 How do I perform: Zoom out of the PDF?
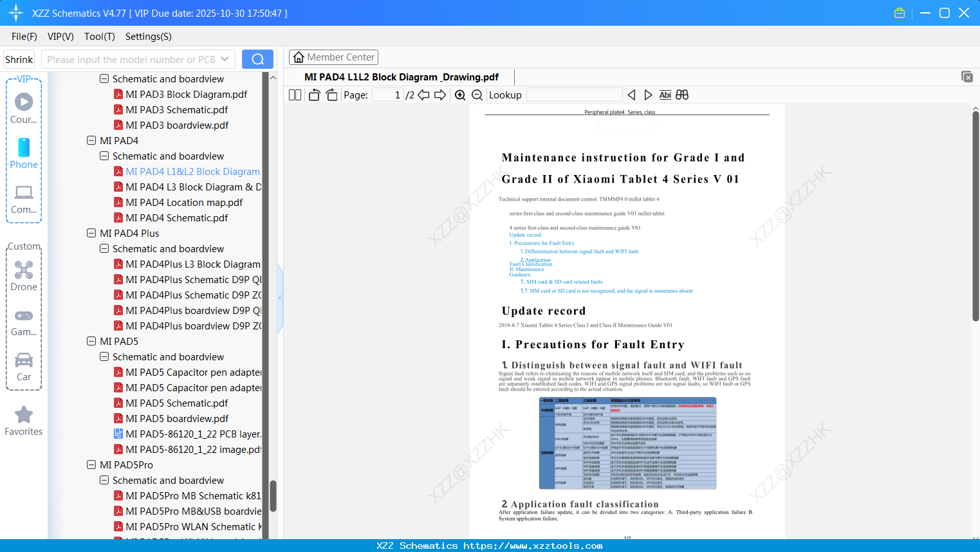(x=477, y=95)
